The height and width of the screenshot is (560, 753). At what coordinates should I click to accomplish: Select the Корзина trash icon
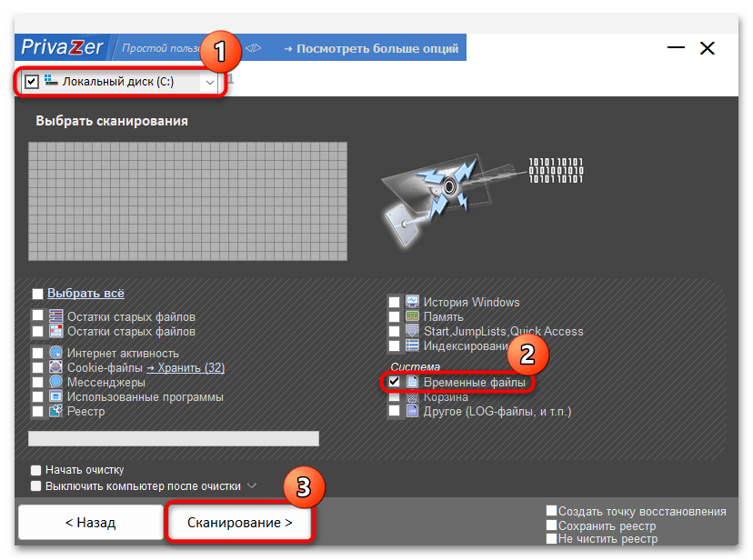tap(411, 396)
